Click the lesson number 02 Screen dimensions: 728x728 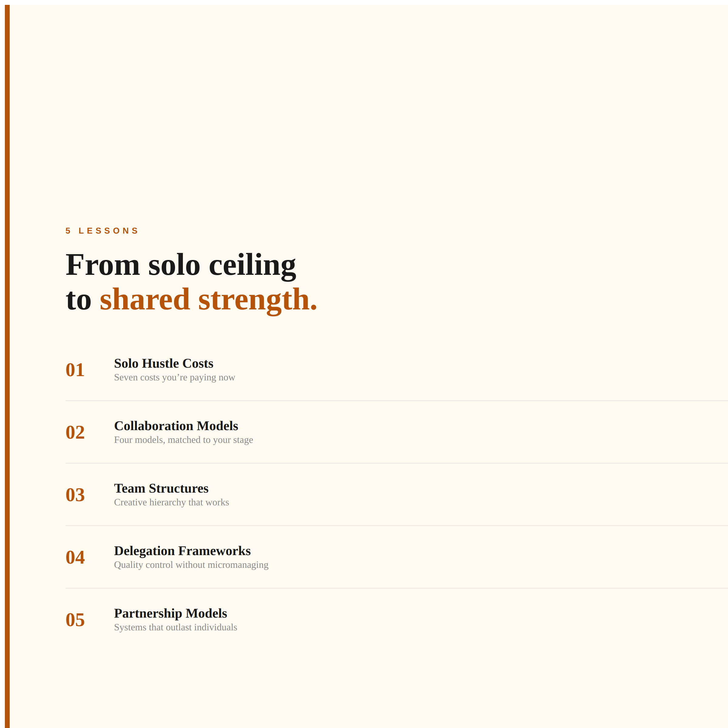click(75, 432)
